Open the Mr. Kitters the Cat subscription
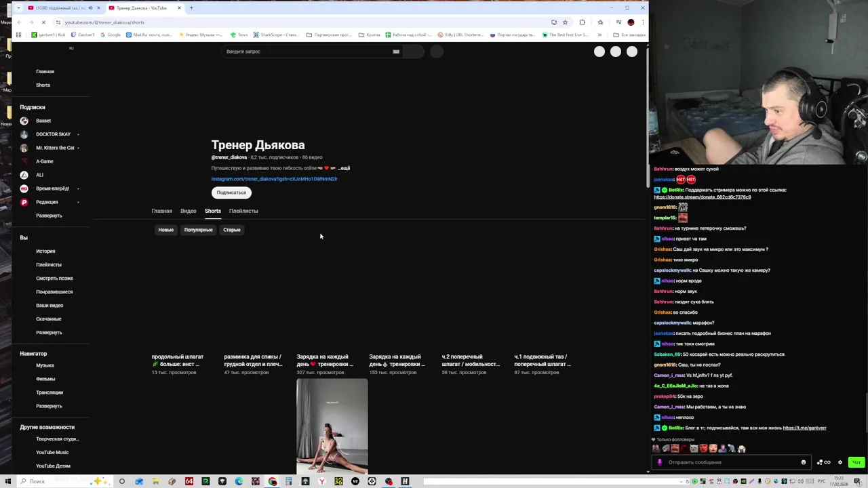 tap(55, 148)
